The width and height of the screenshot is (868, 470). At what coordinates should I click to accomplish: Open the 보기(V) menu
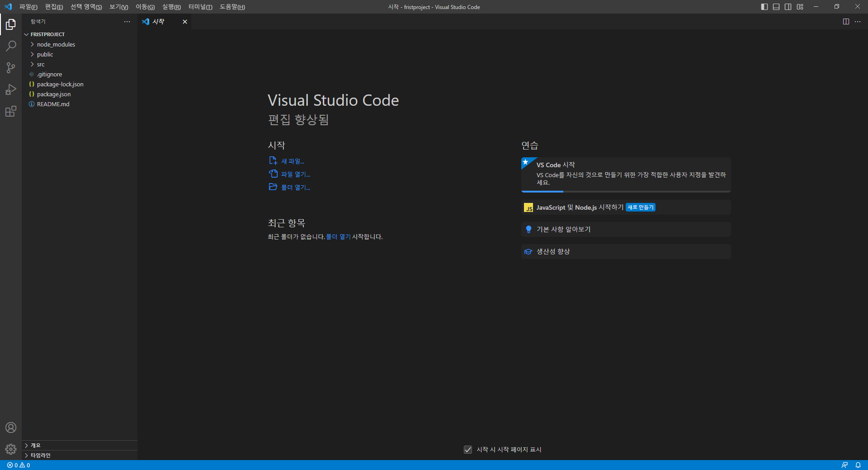pos(119,7)
